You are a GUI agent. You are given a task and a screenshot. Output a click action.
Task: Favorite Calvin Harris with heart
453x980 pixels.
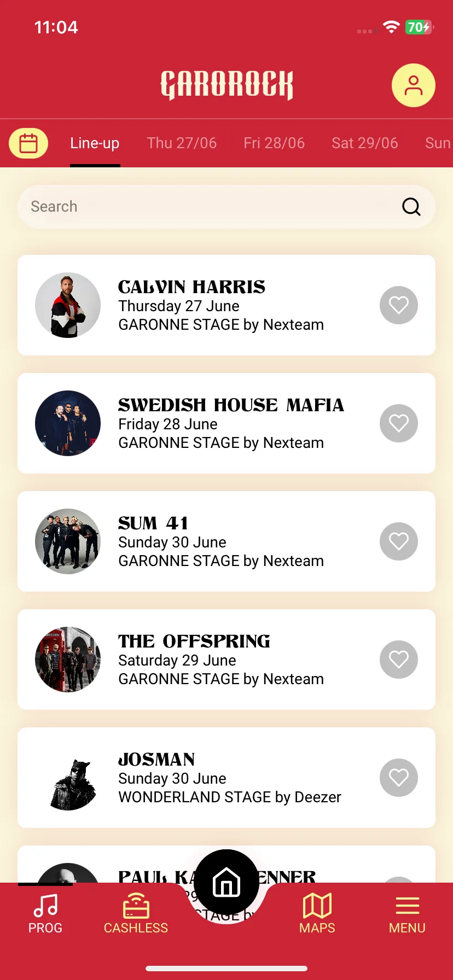[x=399, y=305]
